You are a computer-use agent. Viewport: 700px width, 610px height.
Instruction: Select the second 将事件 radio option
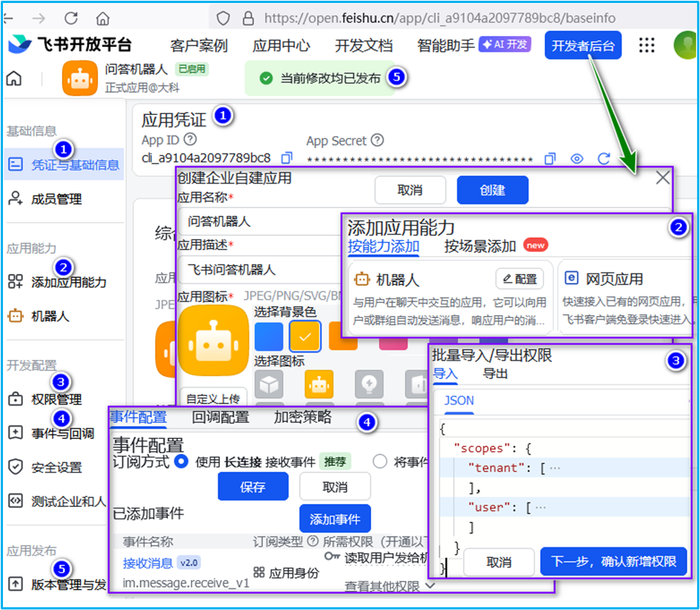[x=380, y=461]
